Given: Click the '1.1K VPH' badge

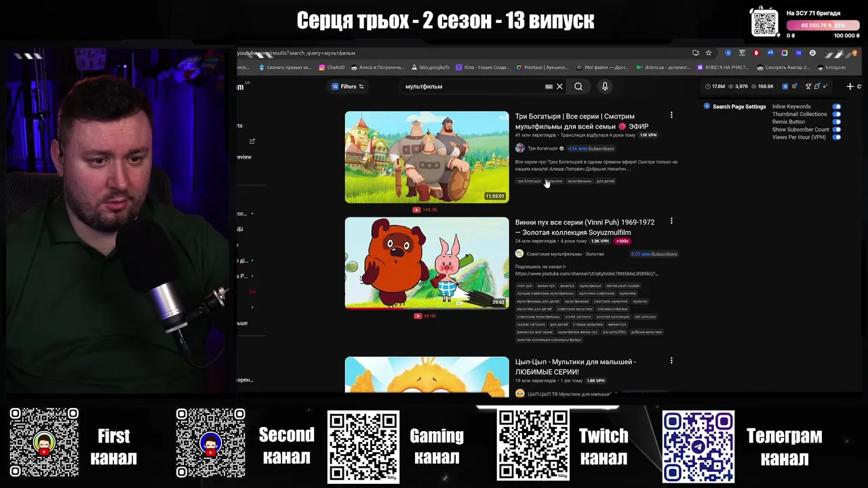Looking at the screenshot, I should click(x=648, y=135).
